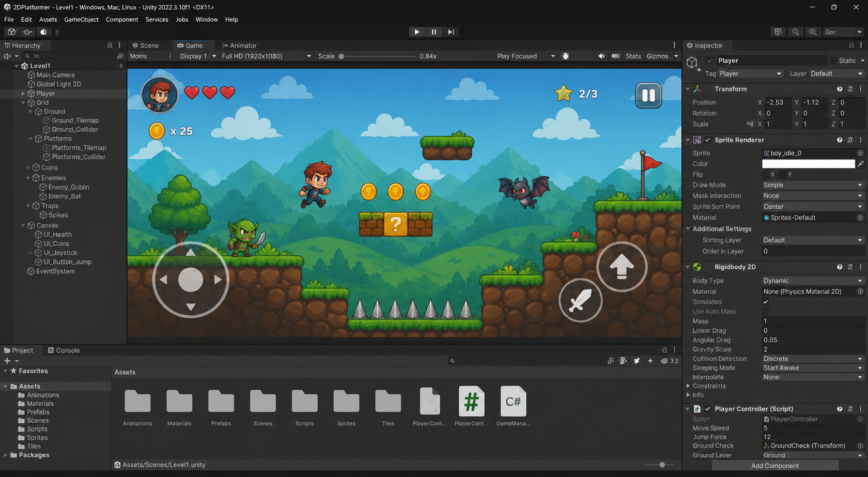Open Sprite Renderer preset settings icon

pos(850,140)
